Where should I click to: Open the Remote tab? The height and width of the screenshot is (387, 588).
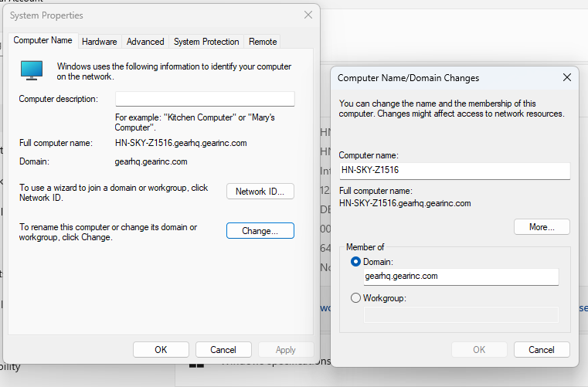click(263, 42)
